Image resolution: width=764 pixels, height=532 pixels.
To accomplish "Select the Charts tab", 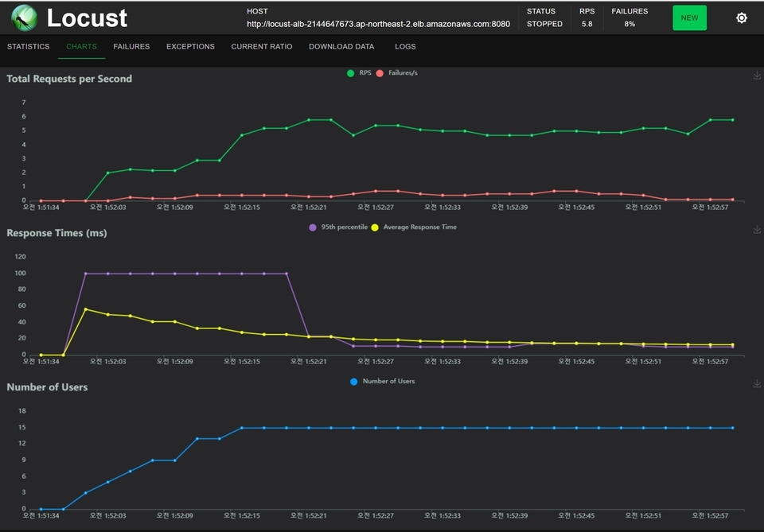I will 81,47.
